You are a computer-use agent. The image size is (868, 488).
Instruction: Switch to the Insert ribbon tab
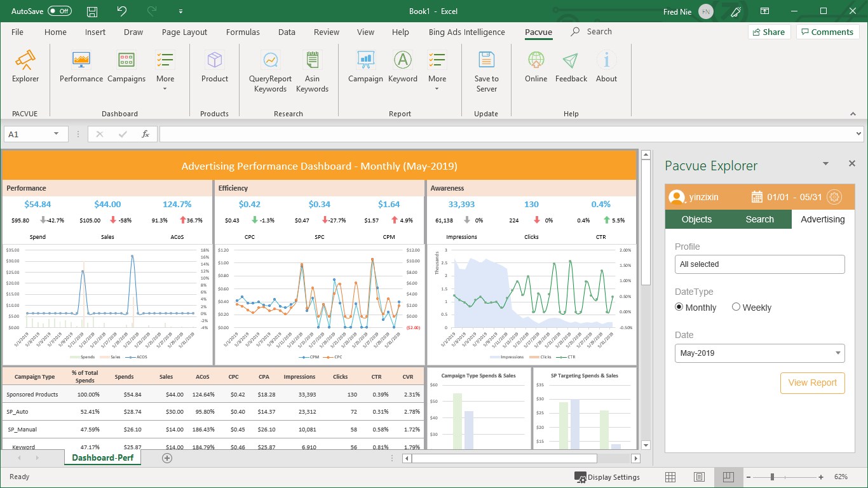coord(95,32)
